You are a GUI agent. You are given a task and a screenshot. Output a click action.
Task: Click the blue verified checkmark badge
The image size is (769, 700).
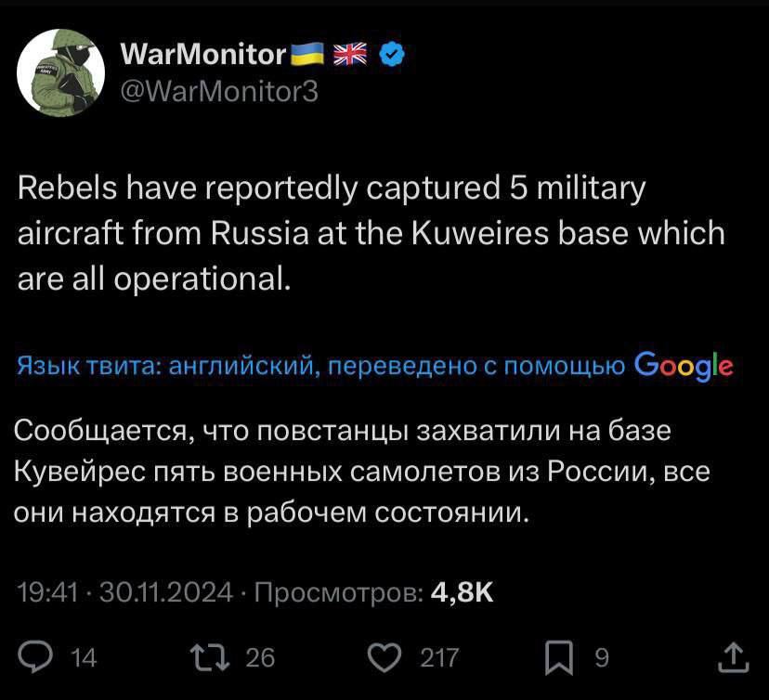click(x=392, y=55)
